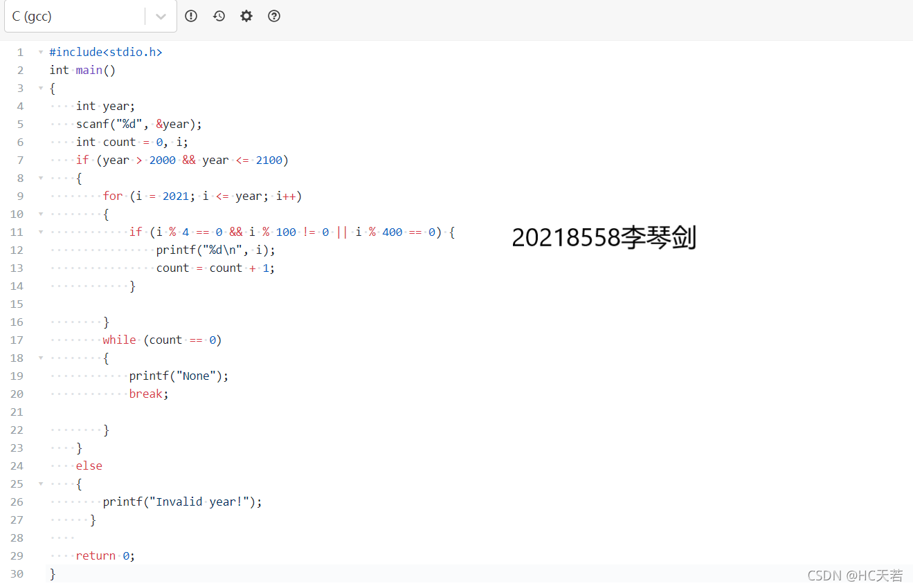Click printf("%d\n", i); statement

click(216, 250)
